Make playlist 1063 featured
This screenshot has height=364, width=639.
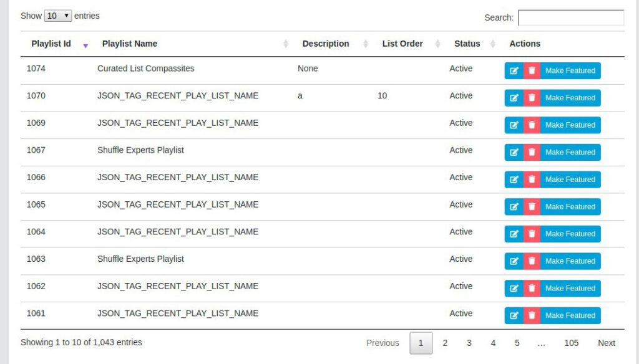(570, 261)
